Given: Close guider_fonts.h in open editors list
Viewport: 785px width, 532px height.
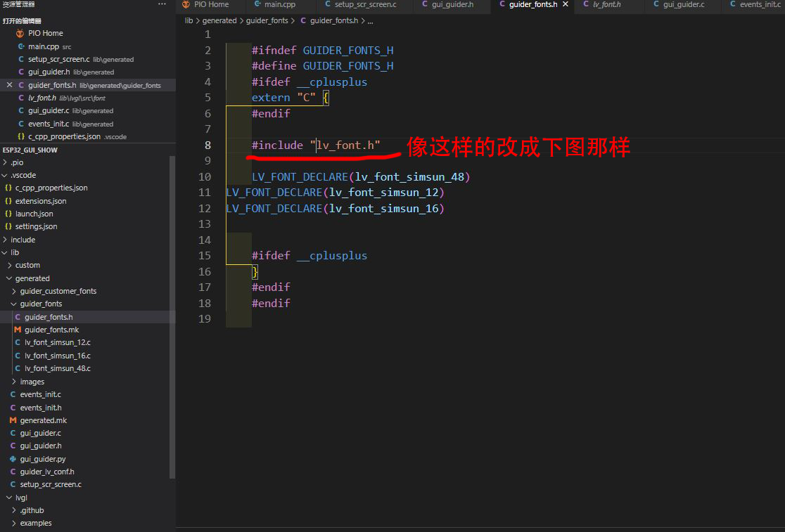Looking at the screenshot, I should [9, 85].
